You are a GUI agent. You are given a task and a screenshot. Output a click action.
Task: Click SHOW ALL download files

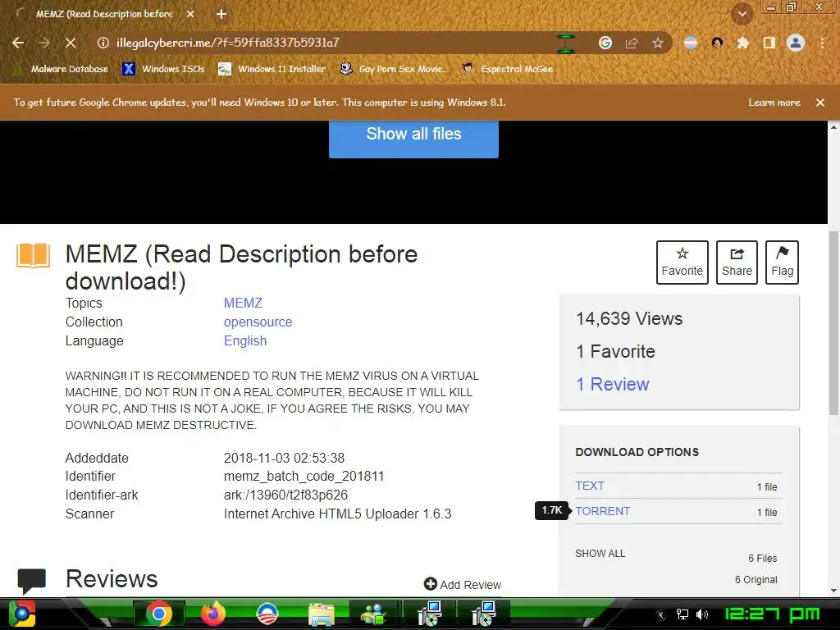[600, 554]
